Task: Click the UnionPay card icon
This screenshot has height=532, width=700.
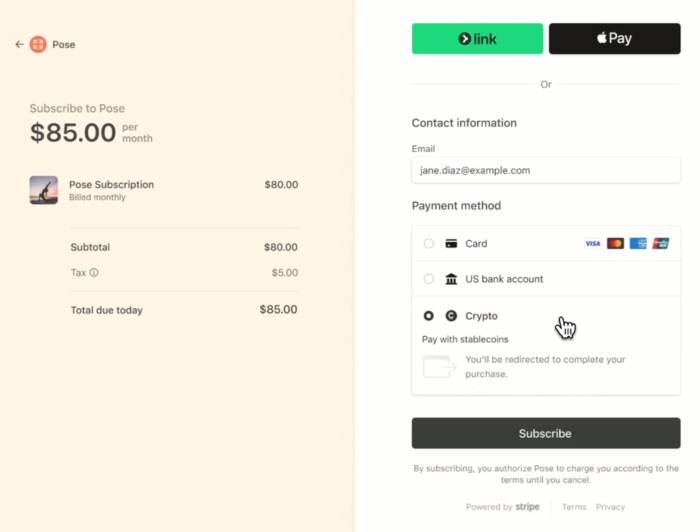Action: 660,243
